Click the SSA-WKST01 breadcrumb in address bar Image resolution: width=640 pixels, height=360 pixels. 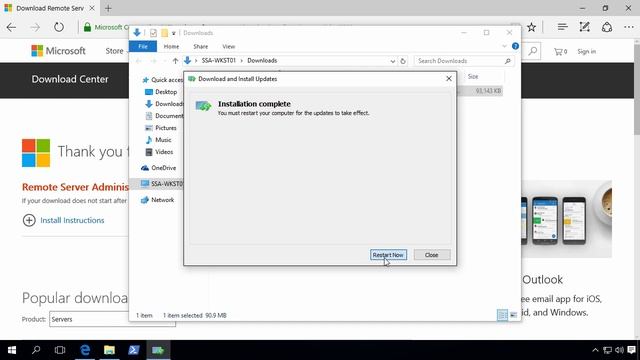coord(219,60)
